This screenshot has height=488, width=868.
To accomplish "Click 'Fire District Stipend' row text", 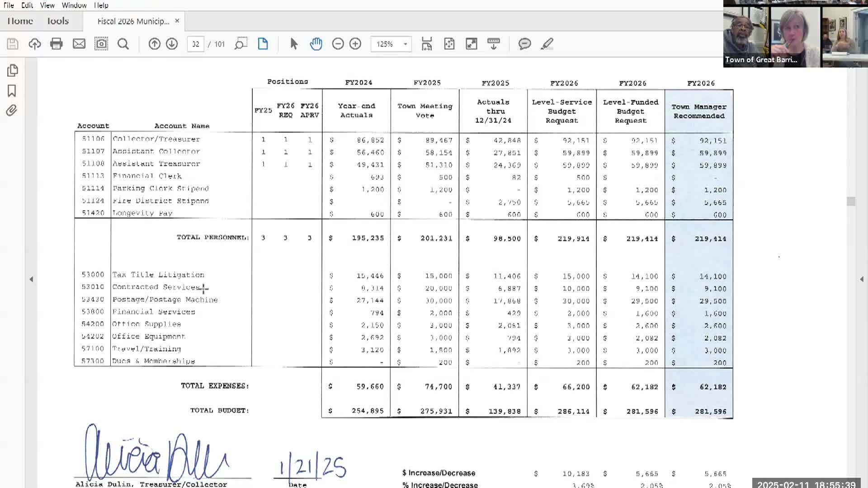I will pyautogui.click(x=160, y=201).
